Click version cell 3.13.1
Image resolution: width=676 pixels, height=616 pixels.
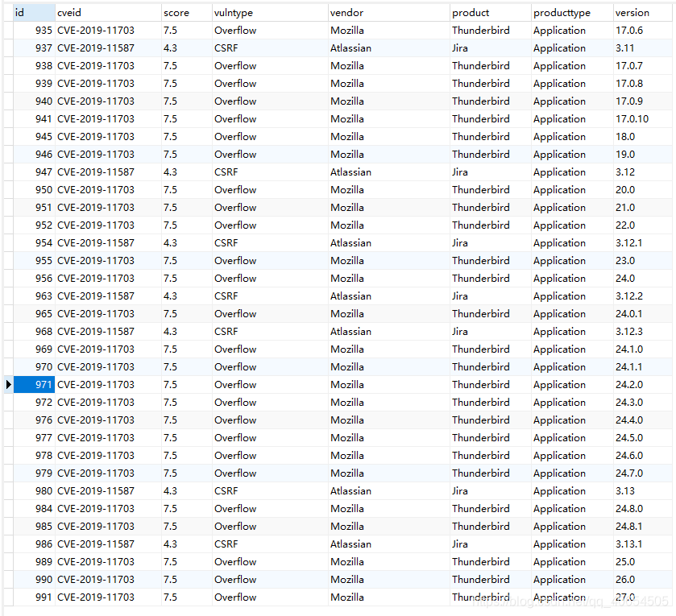[642, 544]
